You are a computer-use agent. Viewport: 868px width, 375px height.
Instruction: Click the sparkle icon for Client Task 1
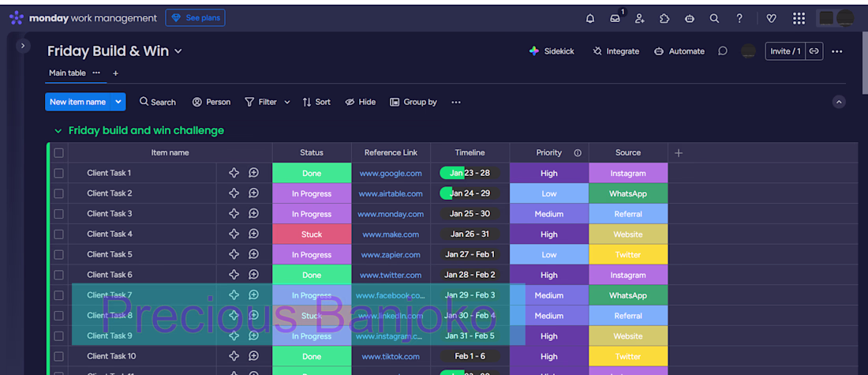pos(234,173)
